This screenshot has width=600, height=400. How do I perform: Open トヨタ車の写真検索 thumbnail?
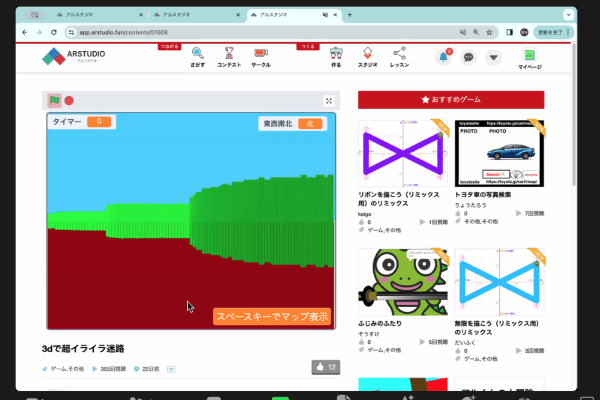point(499,153)
